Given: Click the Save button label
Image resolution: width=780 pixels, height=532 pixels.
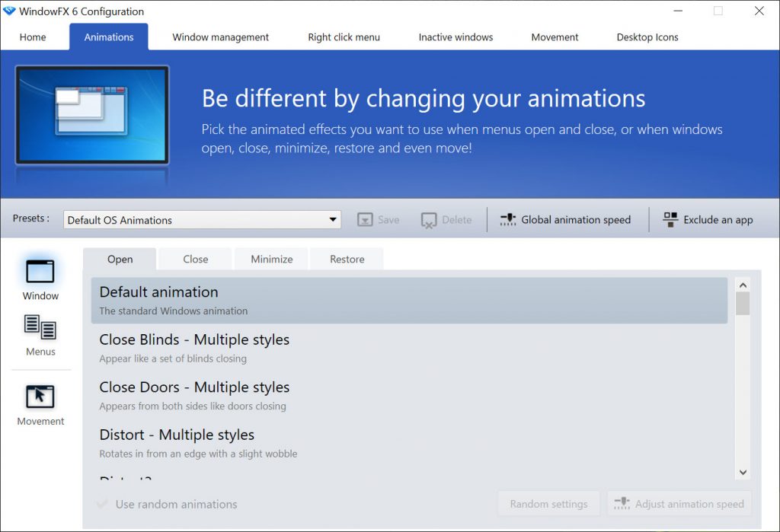Looking at the screenshot, I should [388, 220].
